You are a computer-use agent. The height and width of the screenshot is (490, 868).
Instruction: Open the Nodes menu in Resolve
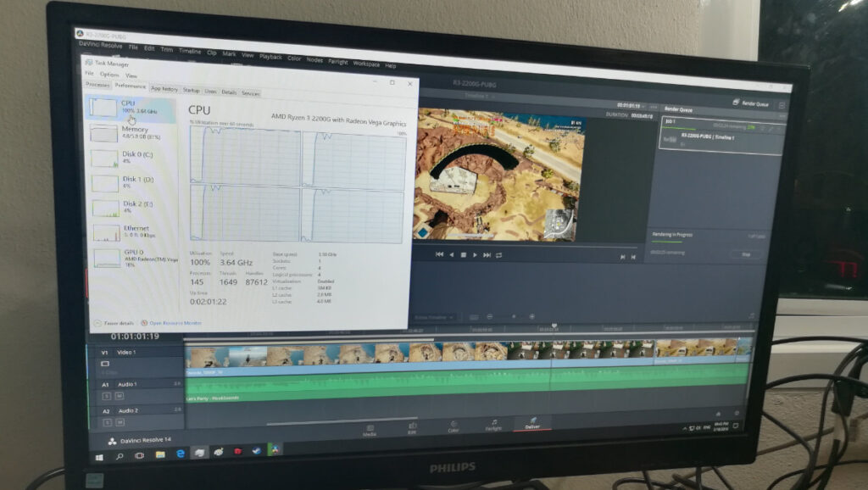coord(314,60)
